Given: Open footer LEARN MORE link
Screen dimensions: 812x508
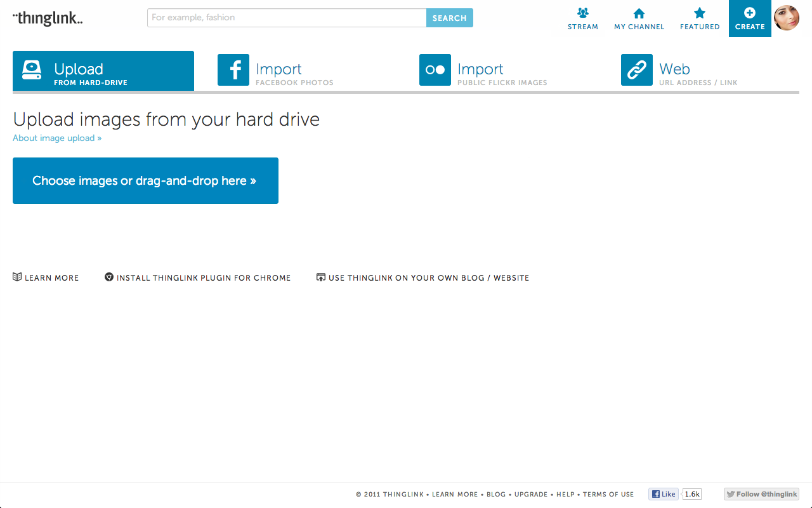Looking at the screenshot, I should [x=455, y=494].
